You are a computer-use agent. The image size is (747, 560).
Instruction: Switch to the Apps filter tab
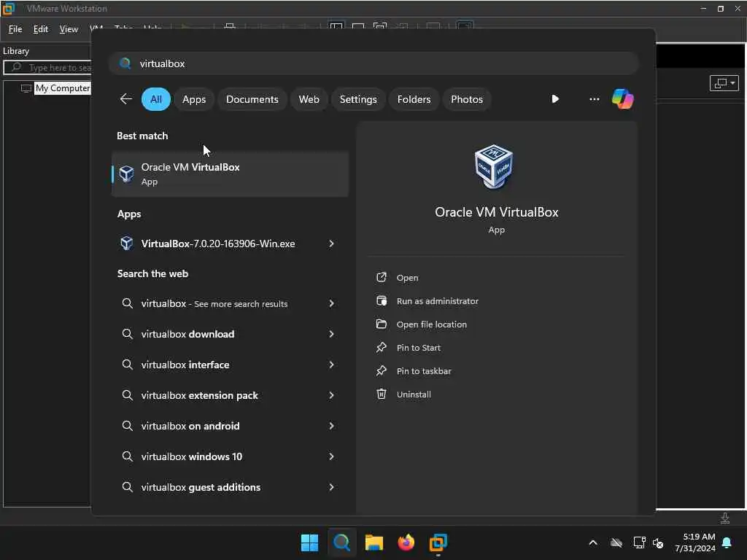pyautogui.click(x=194, y=99)
